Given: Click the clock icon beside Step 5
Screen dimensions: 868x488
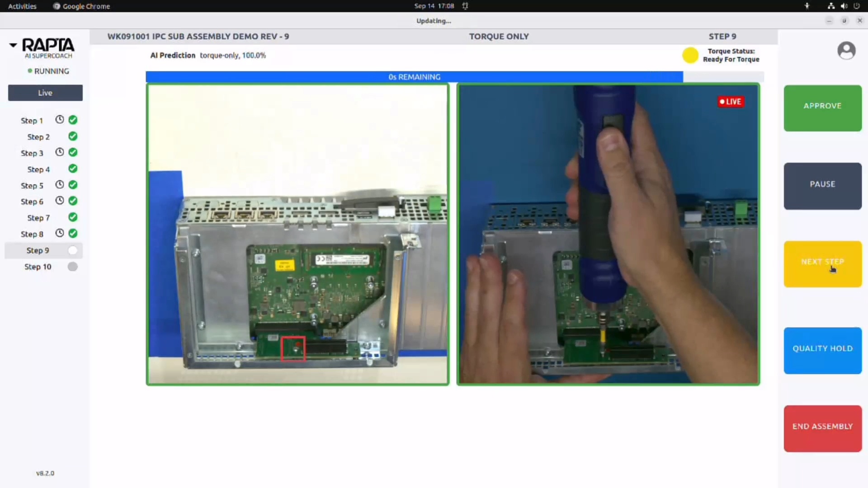Looking at the screenshot, I should tap(60, 185).
